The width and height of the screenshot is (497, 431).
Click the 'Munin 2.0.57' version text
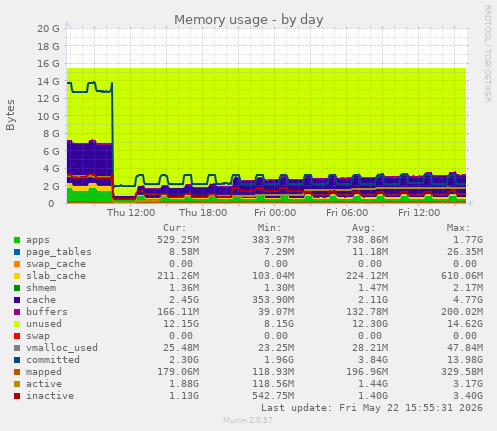coord(248,420)
